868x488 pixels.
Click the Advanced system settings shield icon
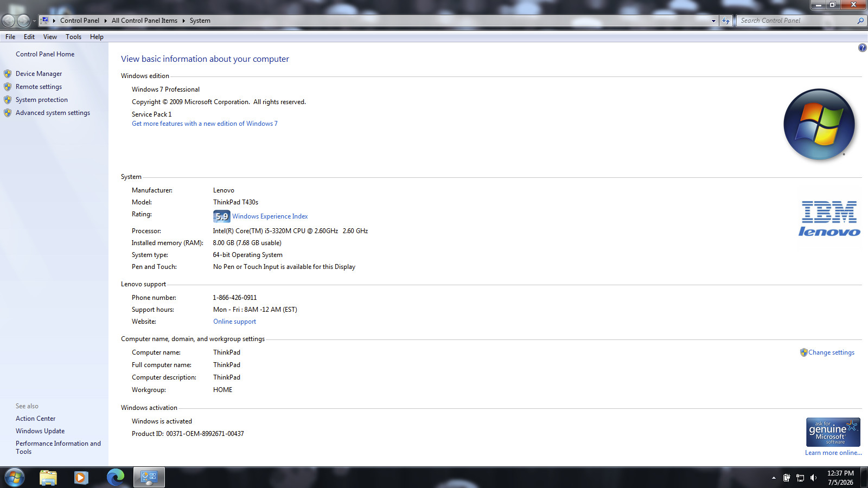(8, 113)
